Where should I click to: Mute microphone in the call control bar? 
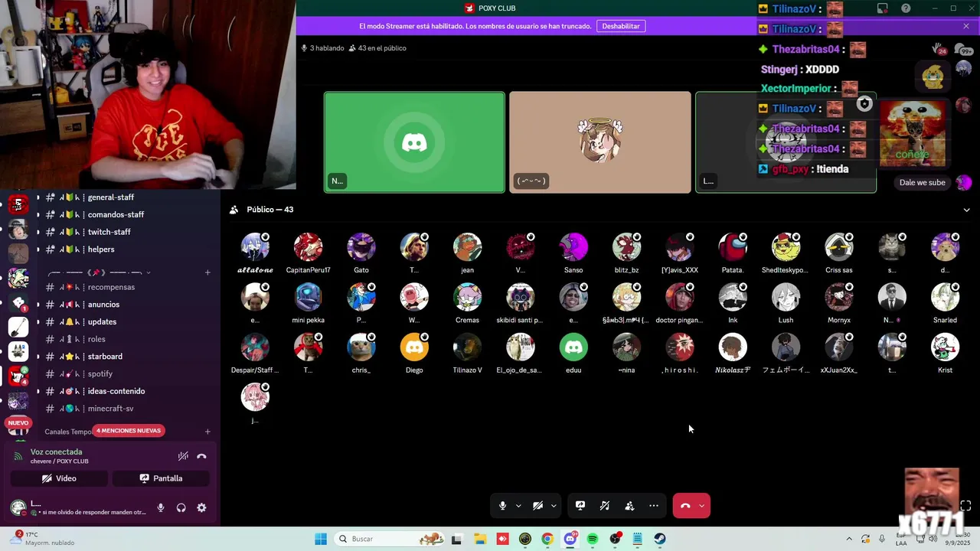click(502, 506)
